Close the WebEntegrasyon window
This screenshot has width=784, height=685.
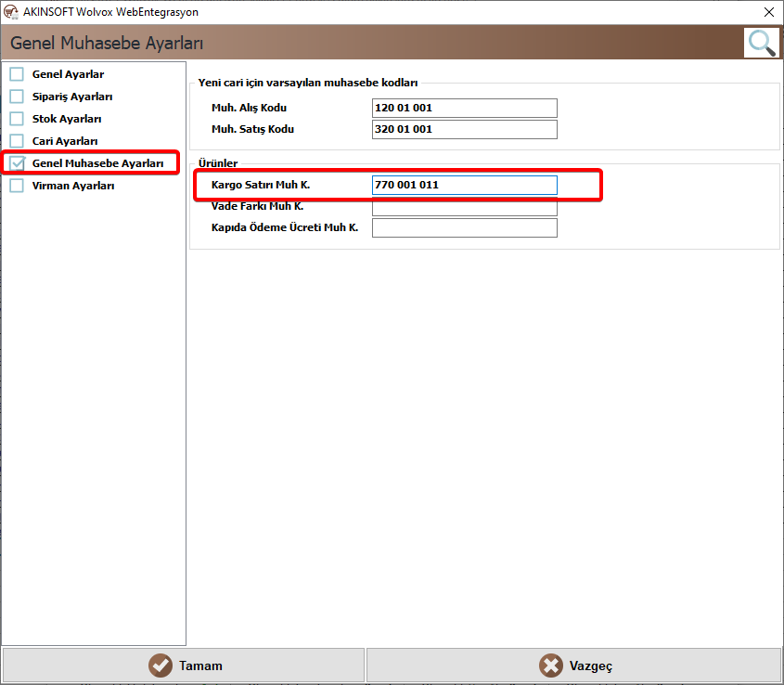click(x=769, y=12)
